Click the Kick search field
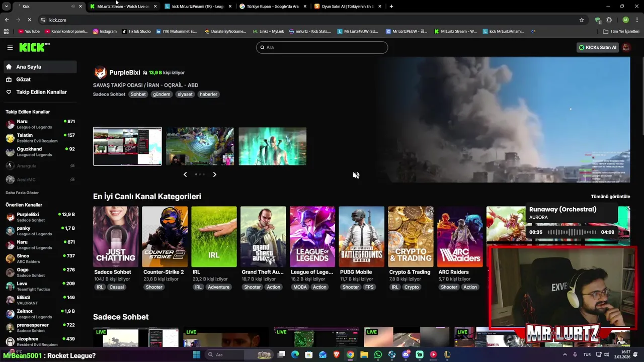644x362 pixels. [322, 47]
